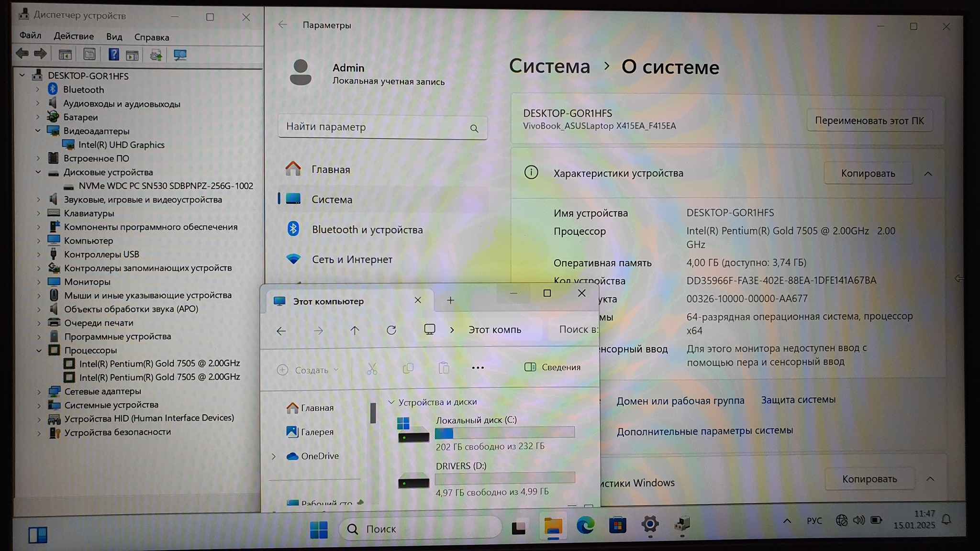The width and height of the screenshot is (980, 551).
Task: Collapse the Характеристики устройства section chevron
Action: (928, 174)
